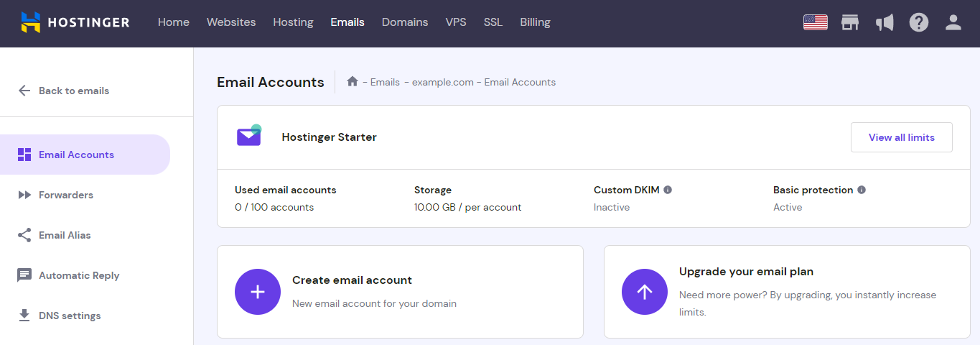Open the store marketplace icon
The width and height of the screenshot is (980, 345).
[850, 23]
